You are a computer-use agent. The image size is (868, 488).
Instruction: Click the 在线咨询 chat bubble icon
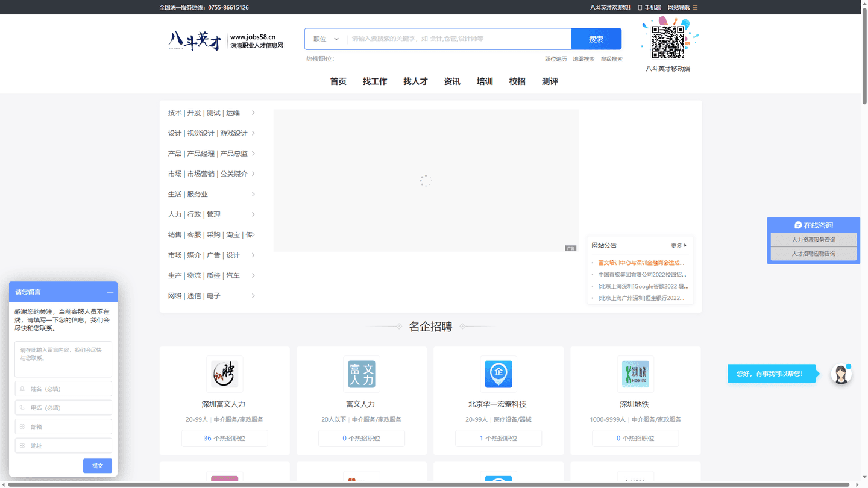[798, 225]
